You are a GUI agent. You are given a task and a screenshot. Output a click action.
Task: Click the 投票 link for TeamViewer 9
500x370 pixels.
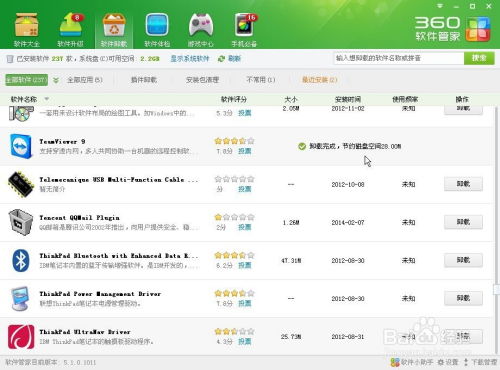pos(245,151)
